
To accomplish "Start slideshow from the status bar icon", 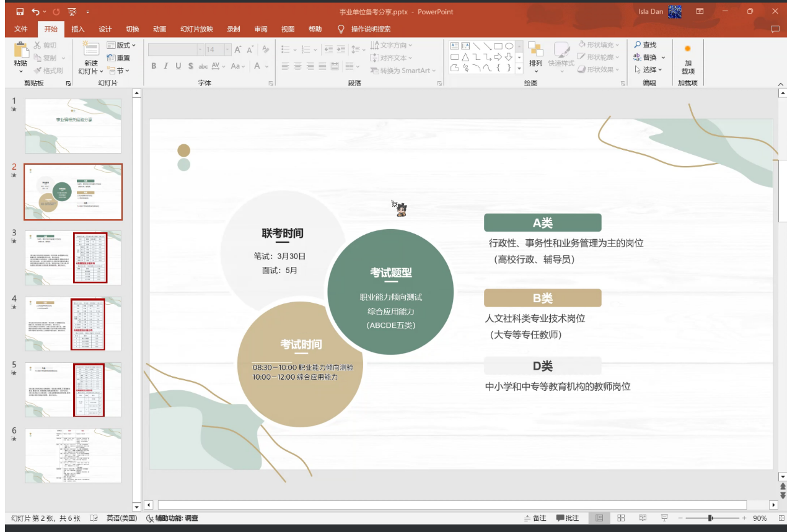I will (x=664, y=518).
